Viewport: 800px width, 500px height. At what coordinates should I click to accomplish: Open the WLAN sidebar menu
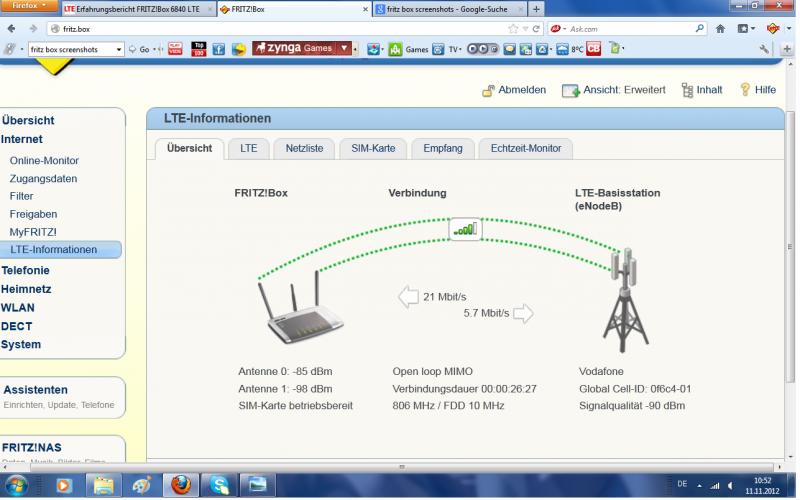tap(18, 308)
